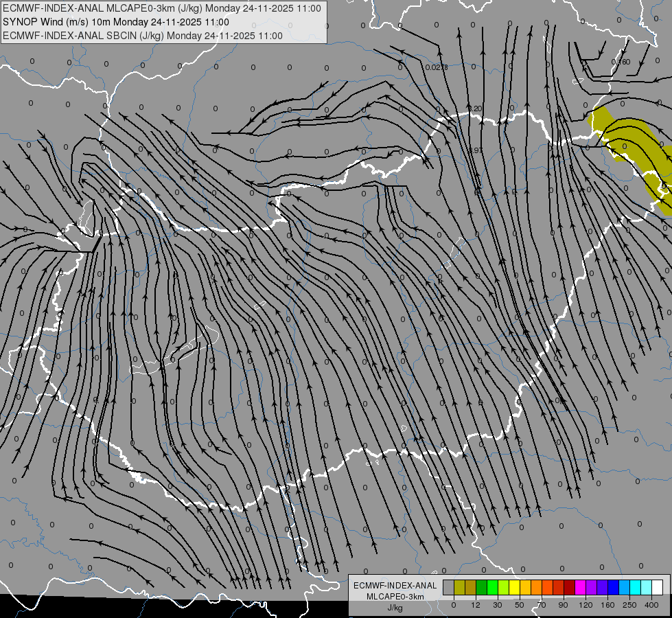Select the pure blue legend swatch
Viewport: 672px width, 618px height.
pos(613,587)
